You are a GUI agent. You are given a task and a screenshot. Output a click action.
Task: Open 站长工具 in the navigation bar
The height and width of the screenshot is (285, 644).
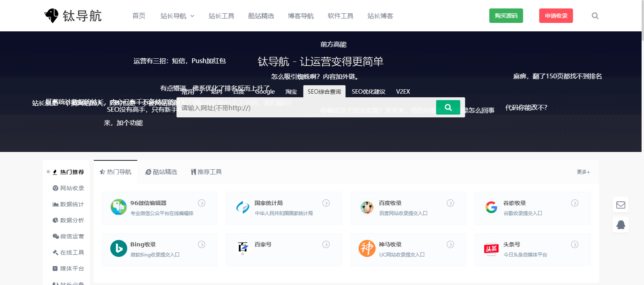pyautogui.click(x=221, y=16)
